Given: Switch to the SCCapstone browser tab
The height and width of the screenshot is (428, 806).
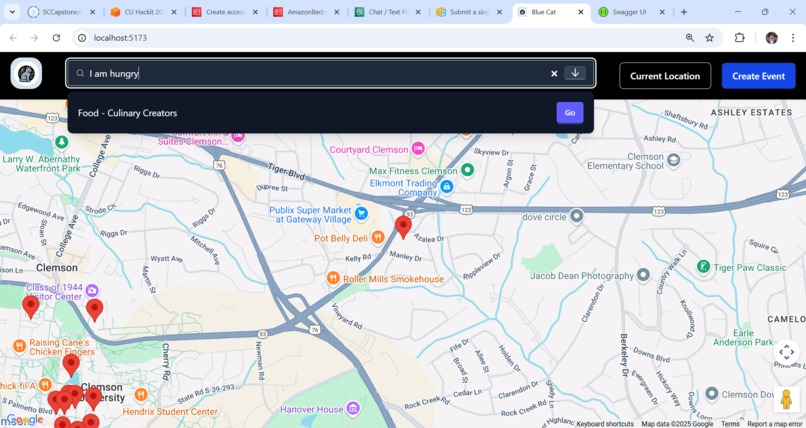Looking at the screenshot, I should pyautogui.click(x=62, y=12).
